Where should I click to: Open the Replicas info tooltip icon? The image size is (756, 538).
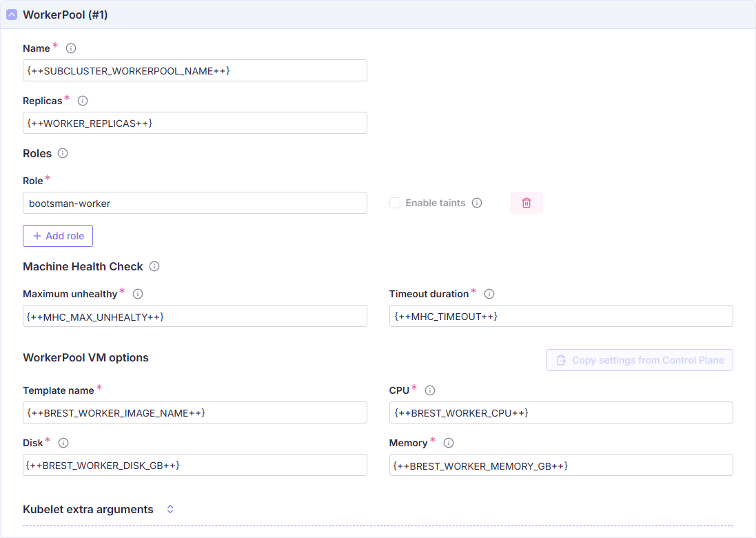82,101
